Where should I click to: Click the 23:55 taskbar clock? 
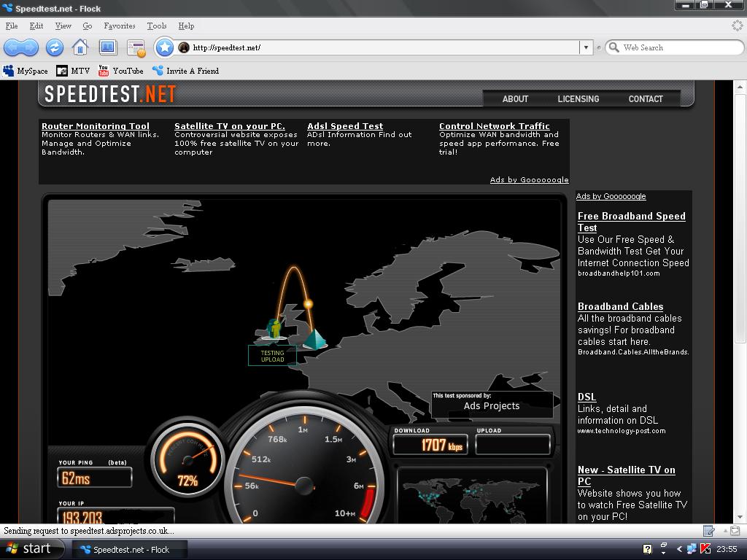tap(727, 549)
